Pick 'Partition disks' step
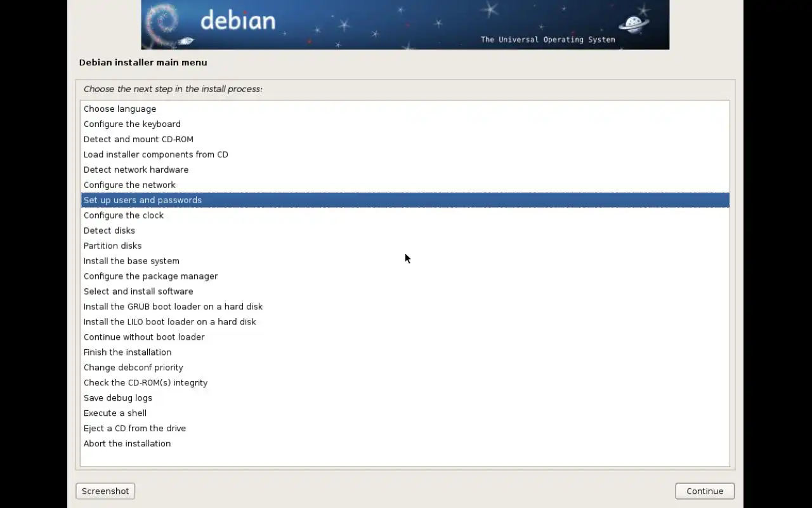 pyautogui.click(x=405, y=246)
